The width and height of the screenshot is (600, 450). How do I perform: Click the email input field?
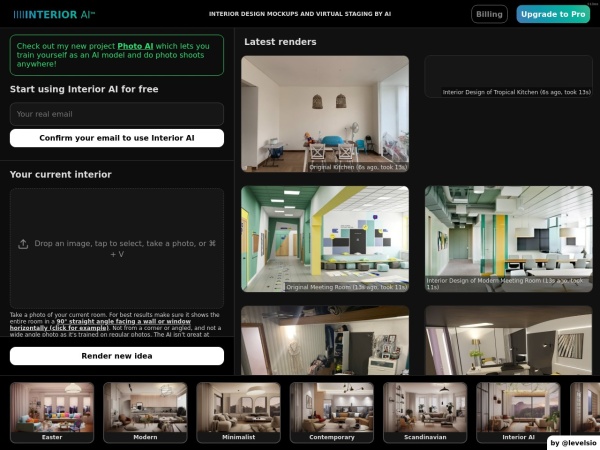pyautogui.click(x=117, y=114)
